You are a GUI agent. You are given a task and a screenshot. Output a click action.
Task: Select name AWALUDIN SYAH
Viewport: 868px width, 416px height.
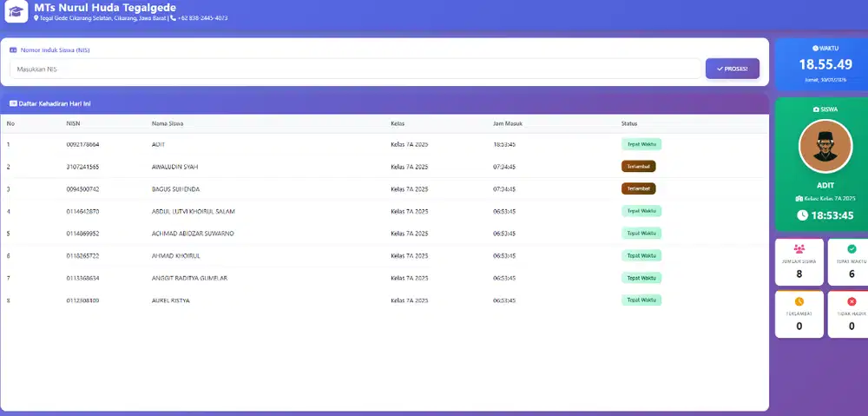175,167
